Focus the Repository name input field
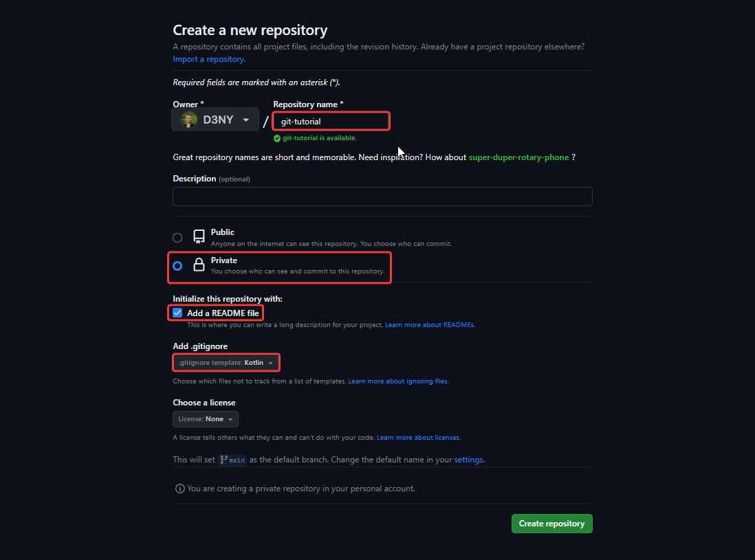 [x=331, y=122]
